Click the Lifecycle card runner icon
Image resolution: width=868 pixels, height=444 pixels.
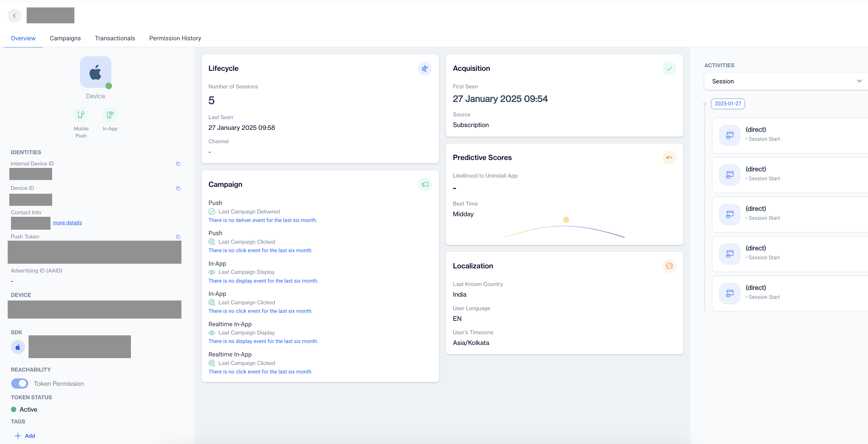[x=425, y=68]
